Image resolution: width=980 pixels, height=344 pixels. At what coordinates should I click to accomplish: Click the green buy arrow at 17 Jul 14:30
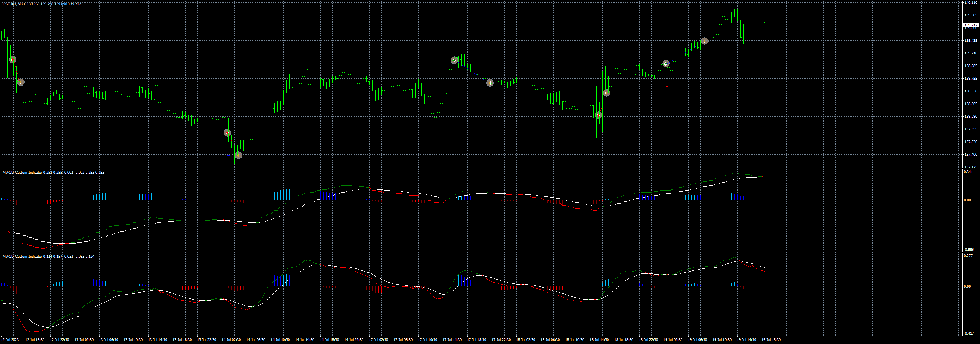(454, 60)
